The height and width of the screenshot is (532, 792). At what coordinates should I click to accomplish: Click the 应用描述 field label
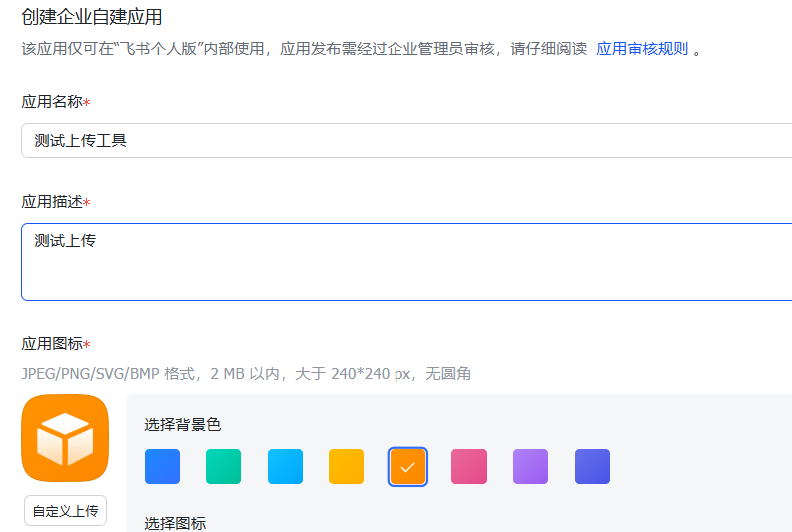coord(56,202)
